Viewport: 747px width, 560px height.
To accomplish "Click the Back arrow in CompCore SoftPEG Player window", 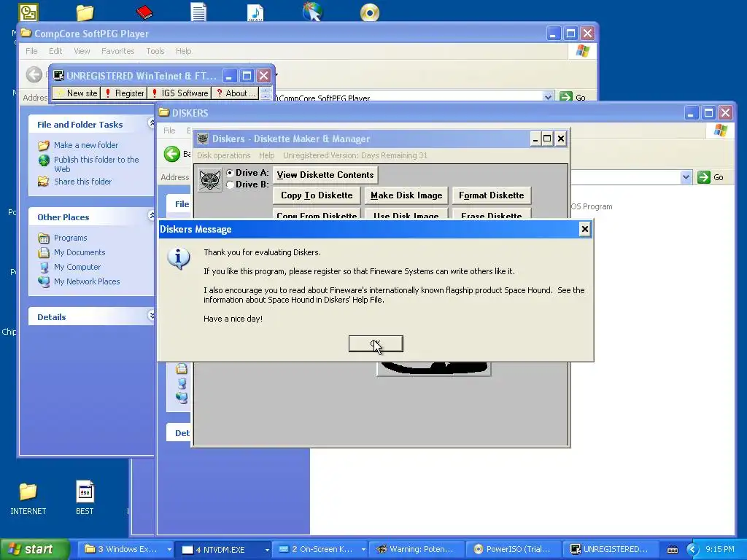I will 34,74.
